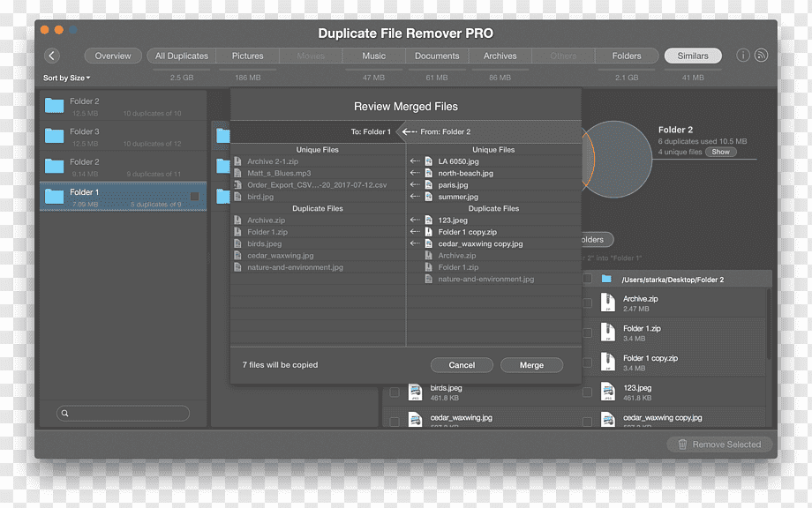The image size is (812, 508).
Task: Click the summer.jpg copy arrow
Action: (x=415, y=197)
